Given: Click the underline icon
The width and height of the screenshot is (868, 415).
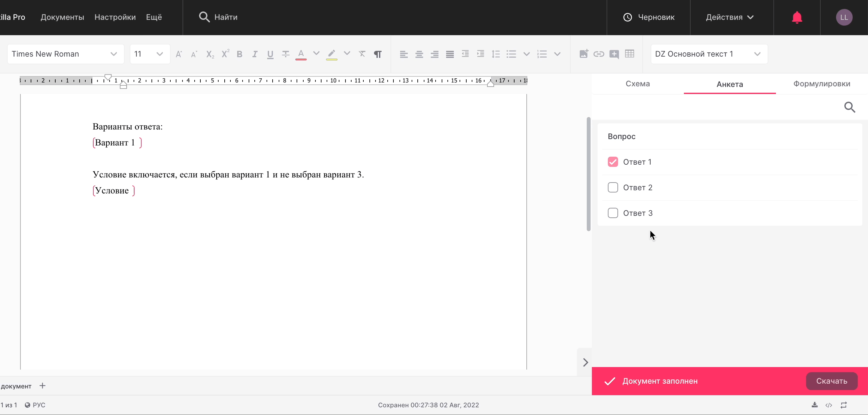Looking at the screenshot, I should click(270, 54).
